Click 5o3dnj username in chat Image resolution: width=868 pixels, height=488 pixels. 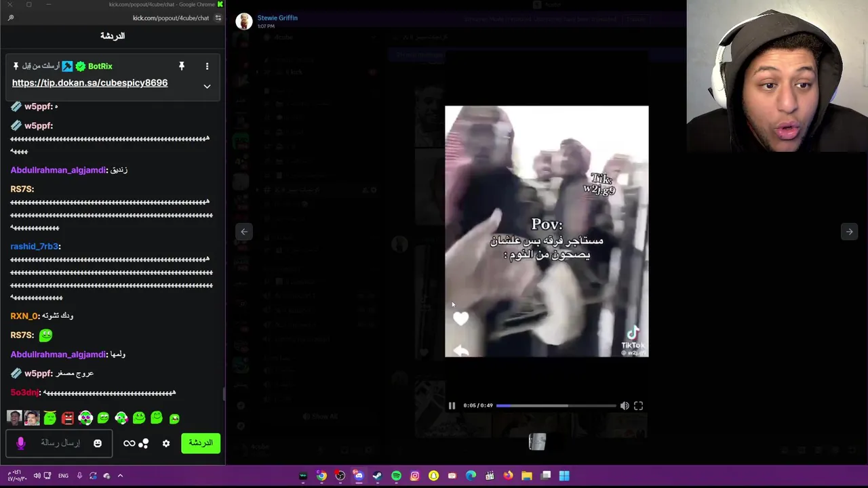25,392
